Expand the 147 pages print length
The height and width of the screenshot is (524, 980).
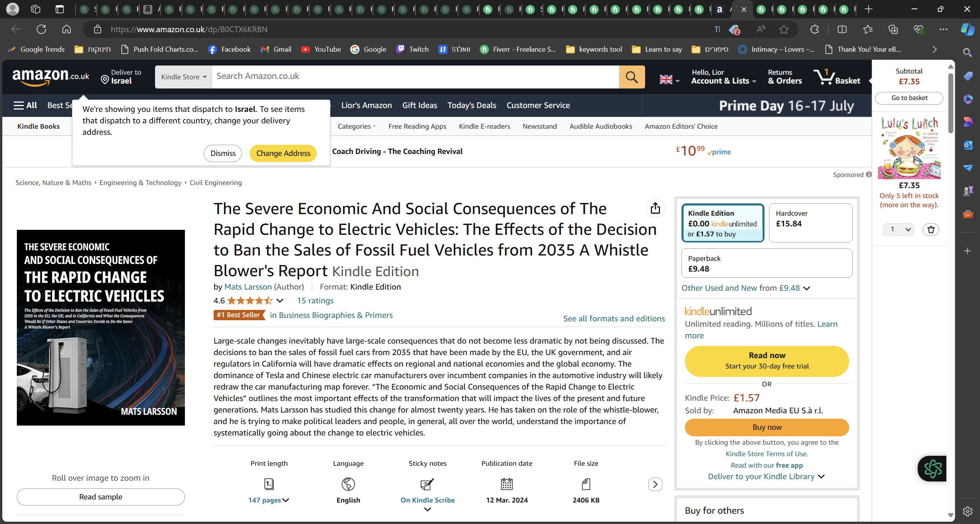[x=269, y=500]
